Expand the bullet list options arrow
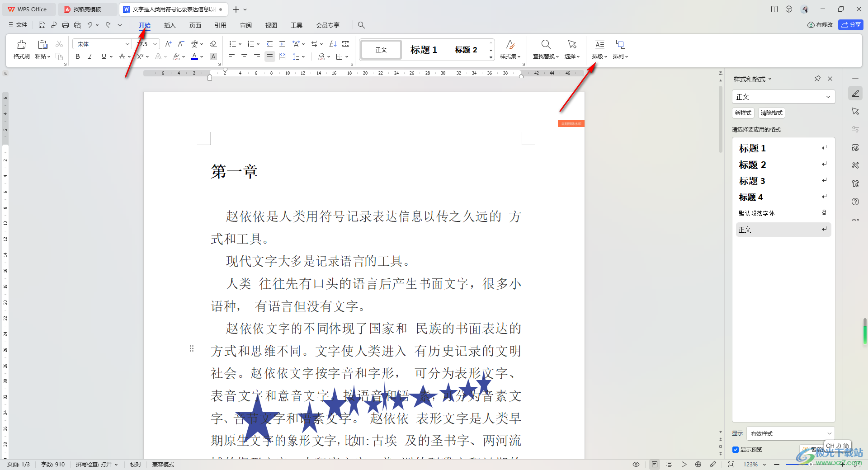Screen dimensions: 868x470 (240, 44)
